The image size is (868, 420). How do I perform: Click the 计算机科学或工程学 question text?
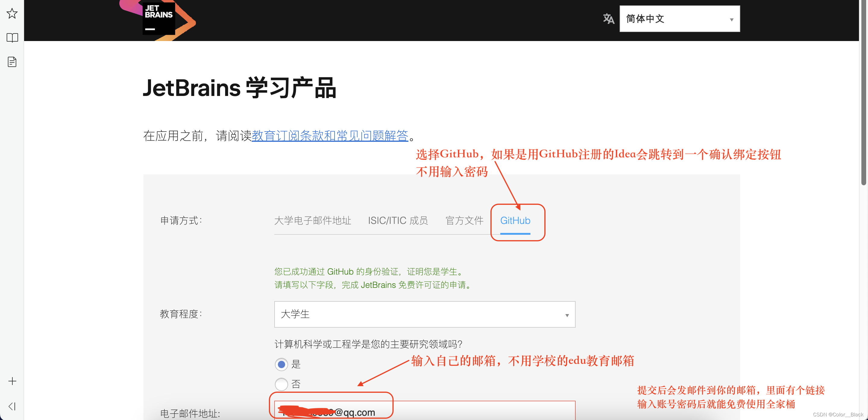[368, 344]
